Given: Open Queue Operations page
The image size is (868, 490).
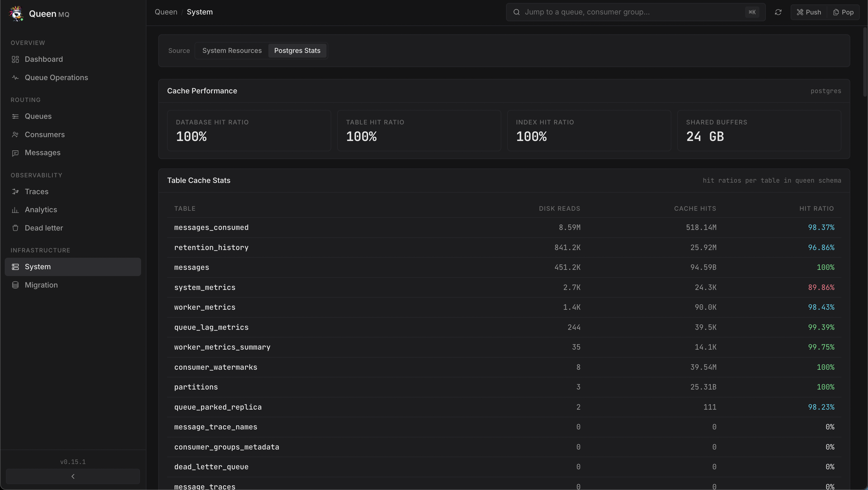Looking at the screenshot, I should 73,77.
